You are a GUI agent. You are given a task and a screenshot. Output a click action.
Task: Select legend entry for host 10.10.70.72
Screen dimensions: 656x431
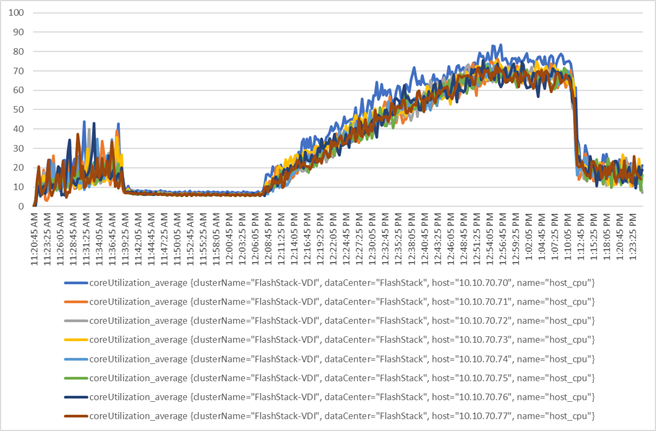click(329, 321)
